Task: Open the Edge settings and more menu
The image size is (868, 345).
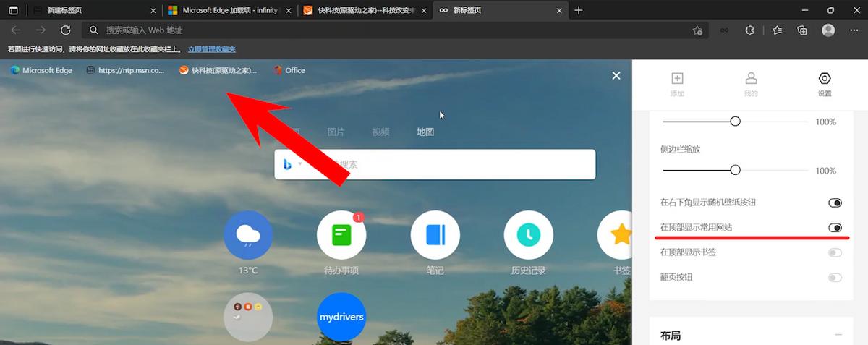Action: click(x=854, y=30)
